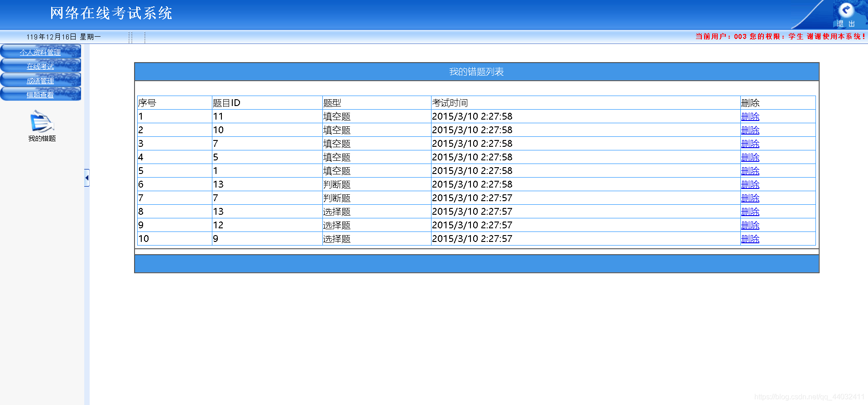This screenshot has height=405, width=868.
Task: Click the 我的错题列表 title
Action: point(476,72)
